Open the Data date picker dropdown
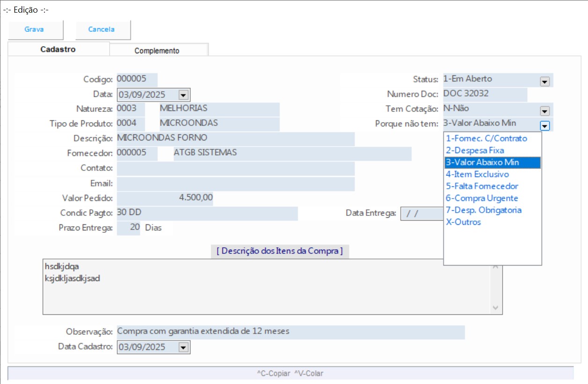 183,95
